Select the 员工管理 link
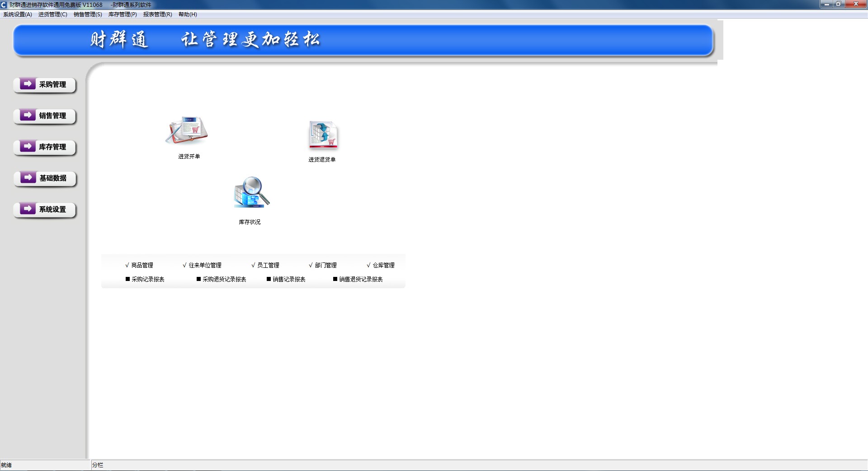Screen dimensions: 868x471 [268, 265]
